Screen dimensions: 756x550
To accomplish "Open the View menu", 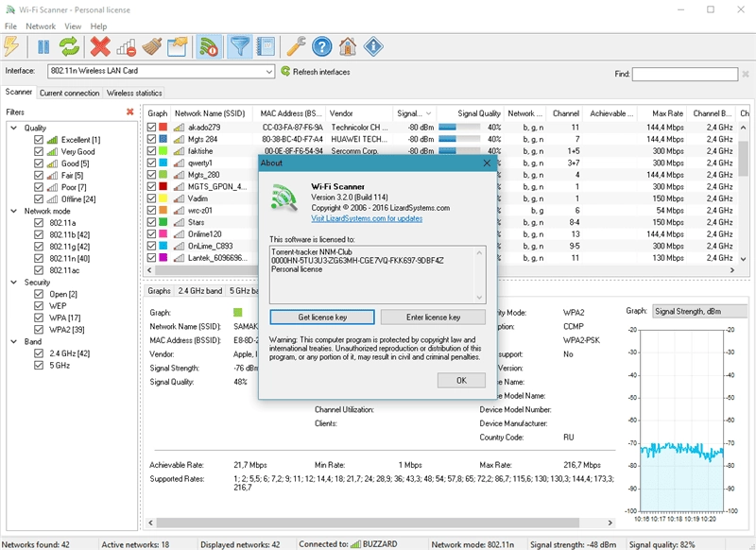I will tap(73, 26).
